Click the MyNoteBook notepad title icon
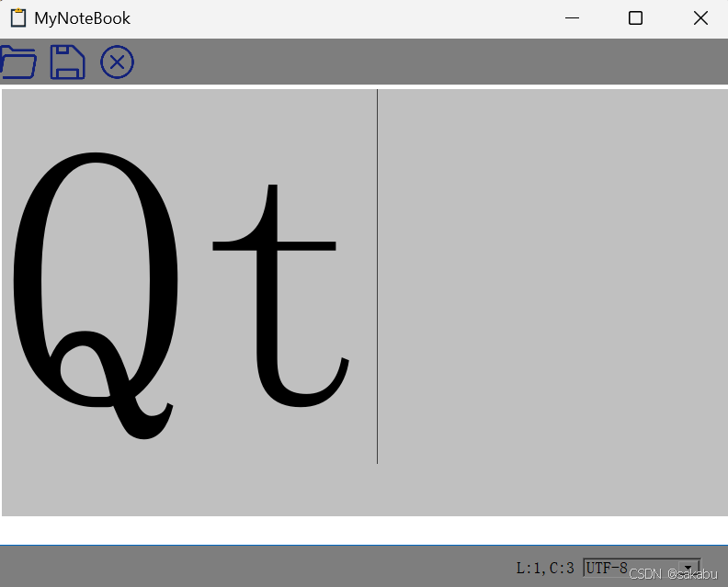Viewport: 728px width, 587px height. [x=18, y=18]
